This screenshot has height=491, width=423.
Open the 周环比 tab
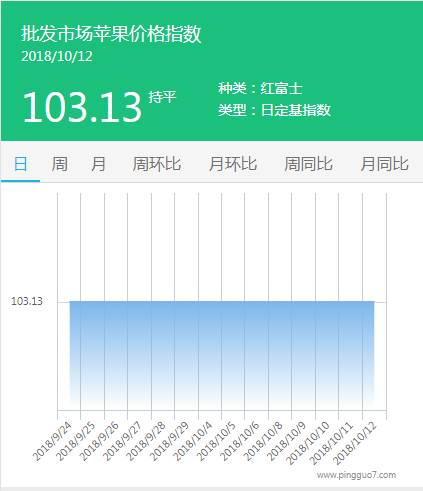tap(157, 164)
